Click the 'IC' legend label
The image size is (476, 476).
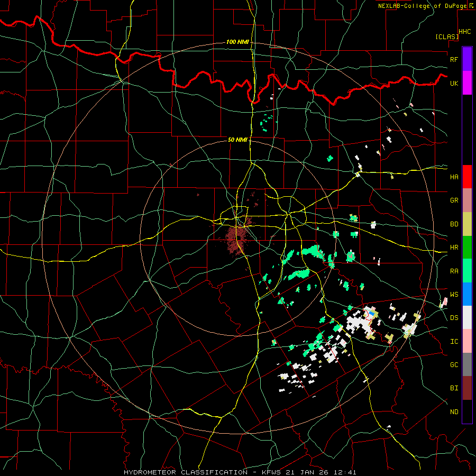pos(454,342)
